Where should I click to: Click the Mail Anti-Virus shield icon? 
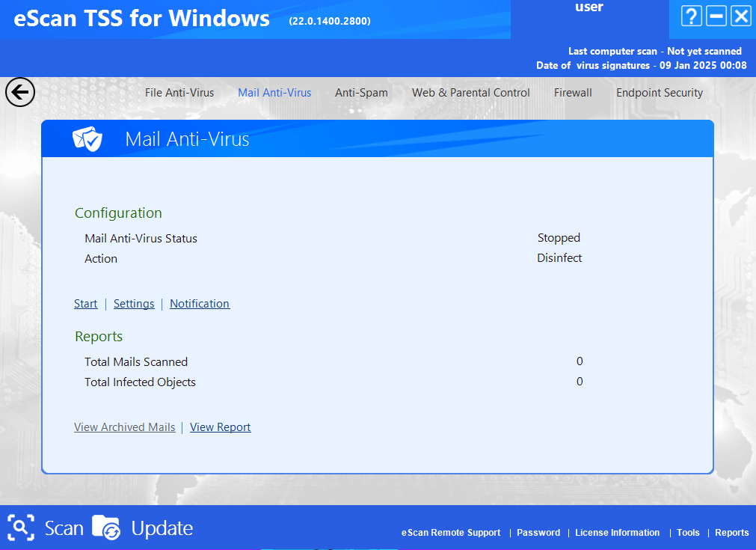[87, 139]
